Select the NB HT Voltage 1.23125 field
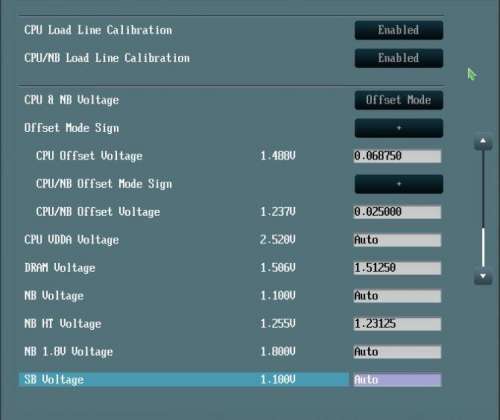 click(x=397, y=324)
